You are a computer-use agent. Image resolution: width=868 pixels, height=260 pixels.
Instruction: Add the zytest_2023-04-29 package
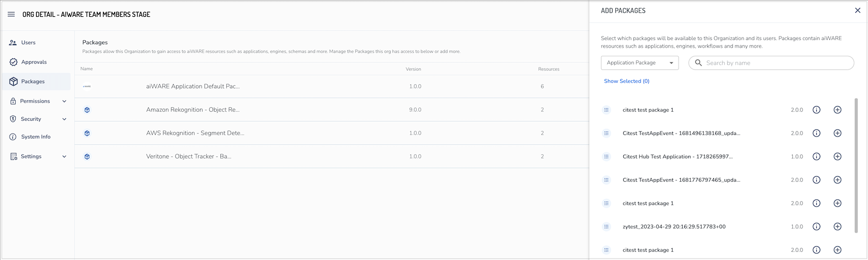pos(837,226)
